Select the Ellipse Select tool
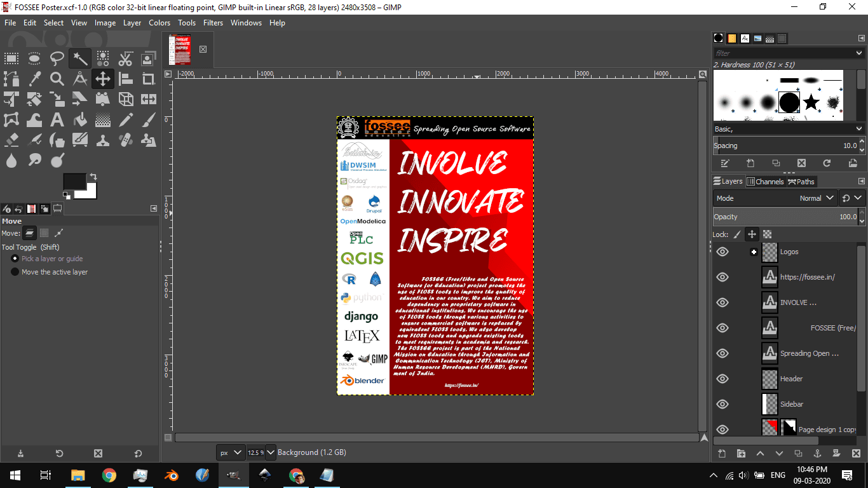This screenshot has width=868, height=488. [x=34, y=58]
